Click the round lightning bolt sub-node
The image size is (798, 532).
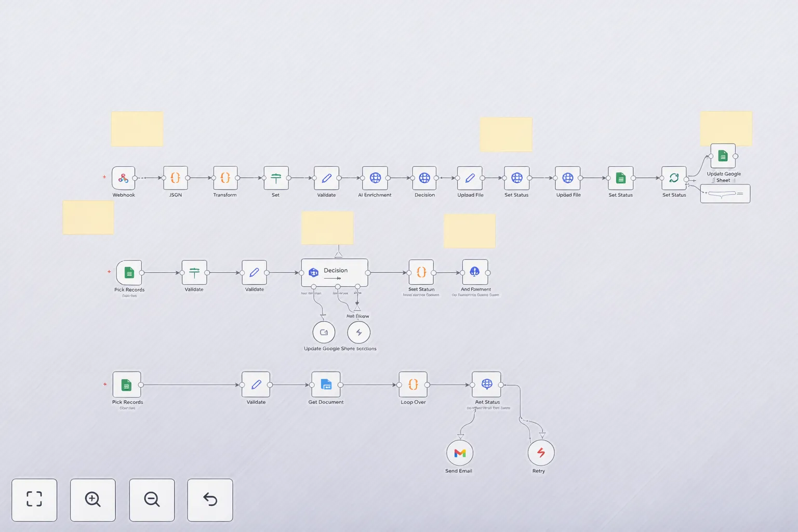pyautogui.click(x=358, y=332)
